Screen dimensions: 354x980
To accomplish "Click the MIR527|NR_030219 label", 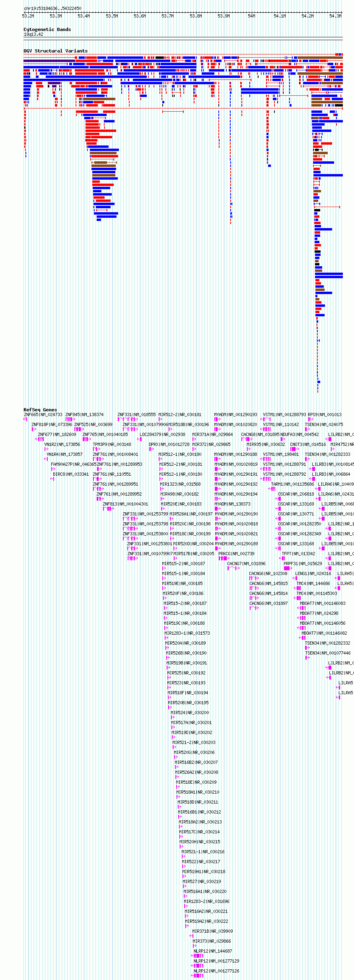I will point(202,881).
